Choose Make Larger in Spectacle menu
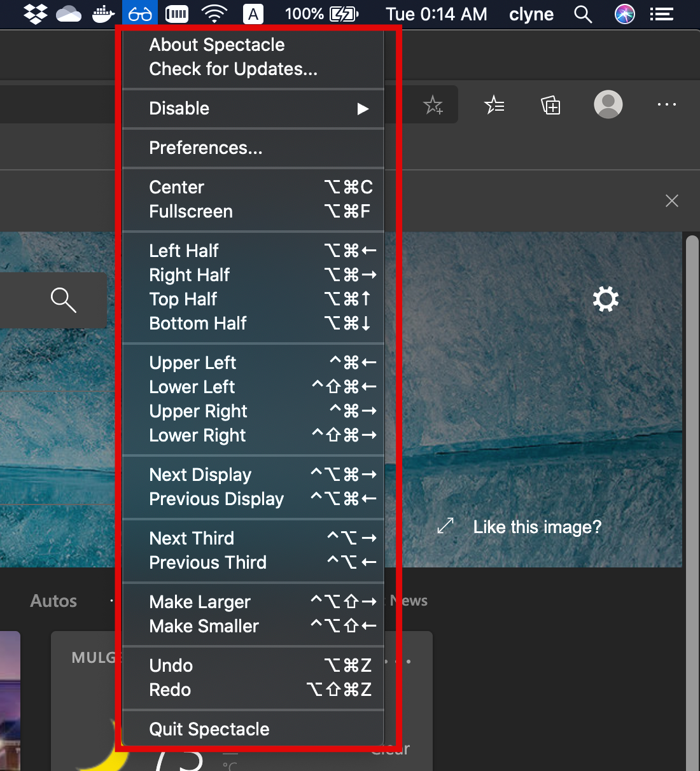The image size is (700, 771). tap(253, 602)
